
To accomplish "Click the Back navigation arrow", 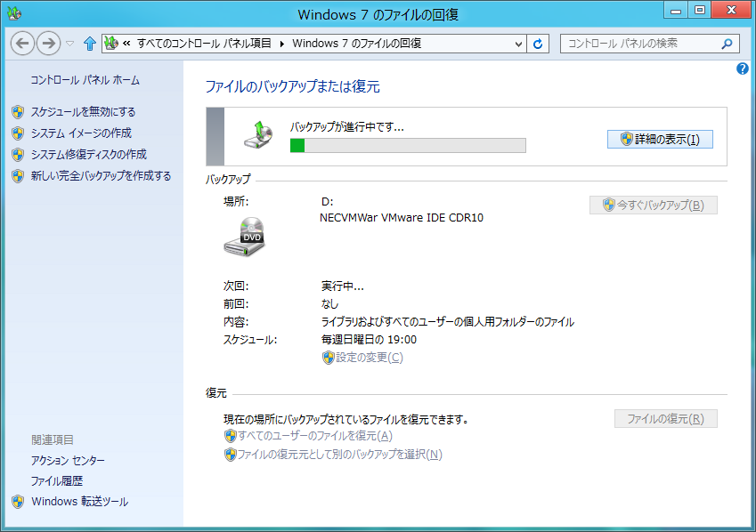I will click(22, 44).
